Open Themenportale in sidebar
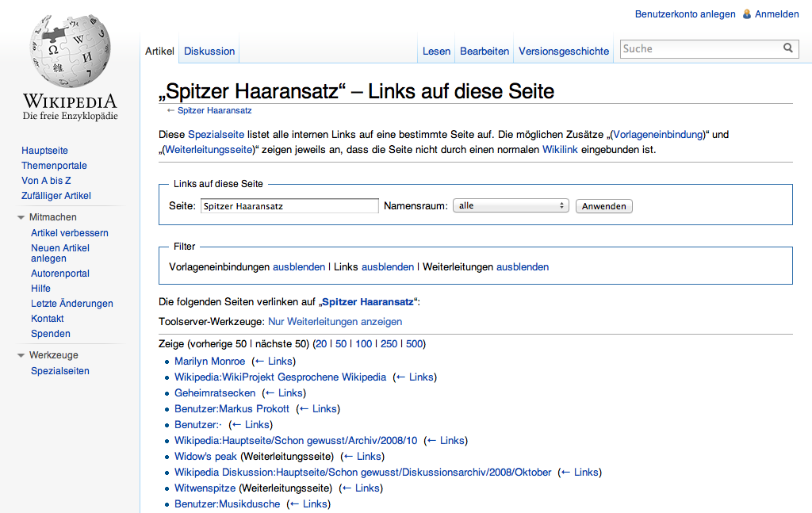812x513 pixels. coord(54,166)
